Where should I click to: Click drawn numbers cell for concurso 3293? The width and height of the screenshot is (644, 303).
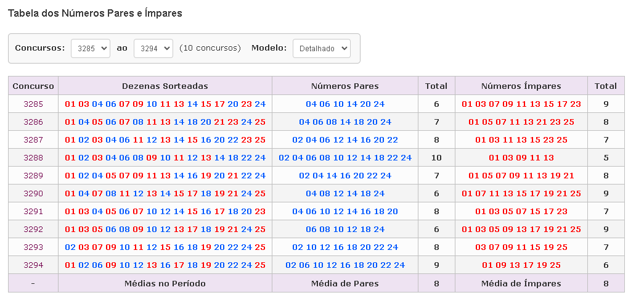click(165, 247)
